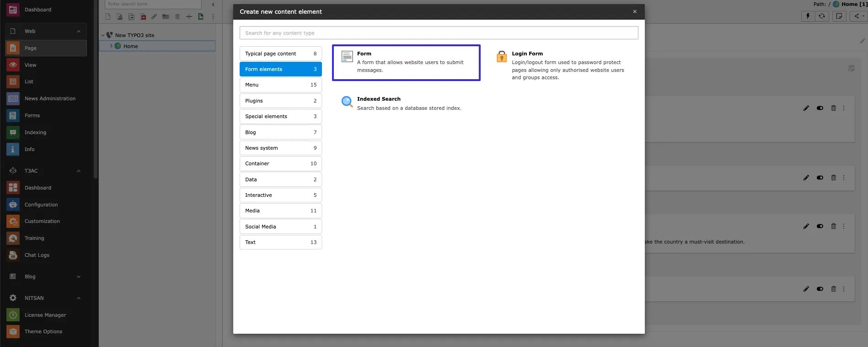Collapse New TYPO3 site tree node
This screenshot has height=347, width=868.
click(102, 35)
